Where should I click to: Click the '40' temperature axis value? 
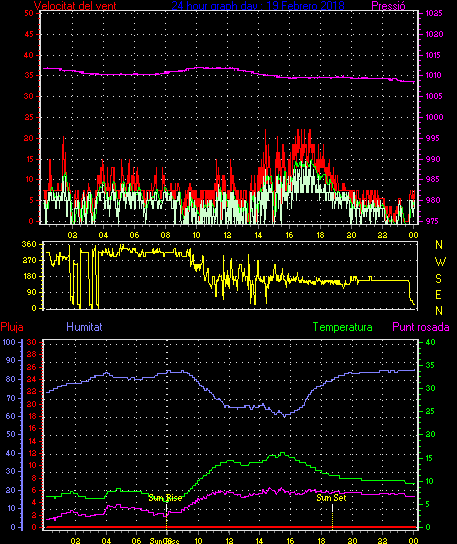coord(430,342)
